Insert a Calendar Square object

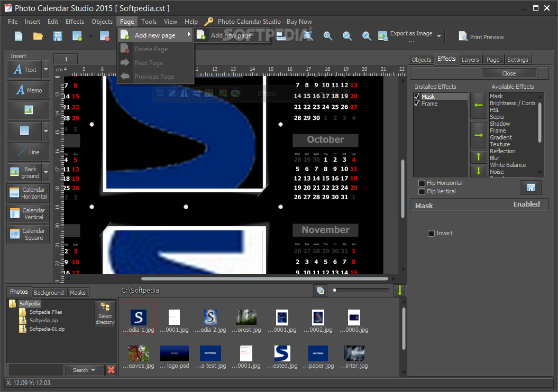tap(29, 234)
